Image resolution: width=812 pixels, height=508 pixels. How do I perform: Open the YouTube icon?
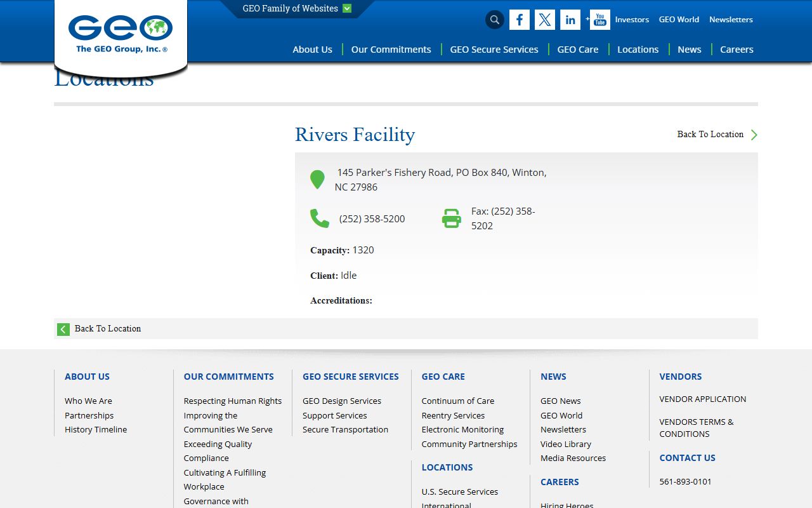600,20
